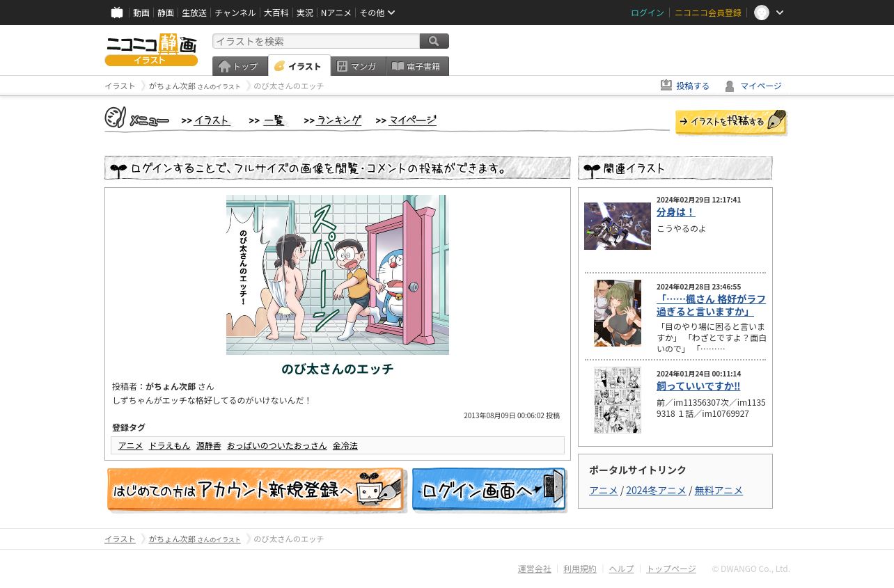Open the 飼っていいですか!! manga thumbnail
Image resolution: width=894 pixels, height=588 pixels.
[618, 400]
